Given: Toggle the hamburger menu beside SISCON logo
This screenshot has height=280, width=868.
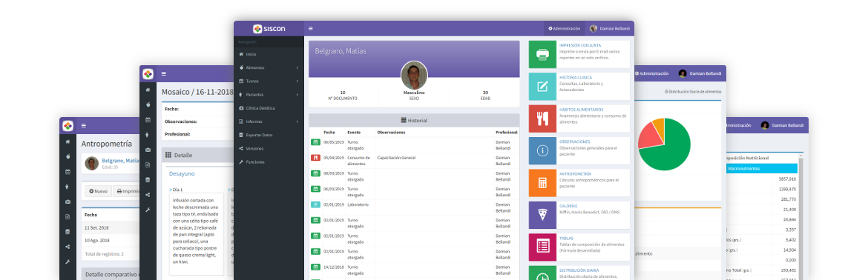Looking at the screenshot, I should click(x=311, y=28).
